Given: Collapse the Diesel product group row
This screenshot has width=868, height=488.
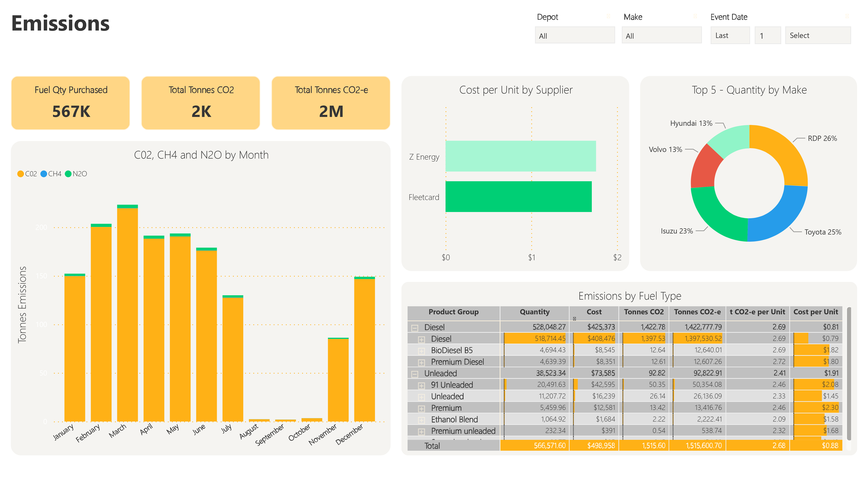Looking at the screenshot, I should pos(415,328).
